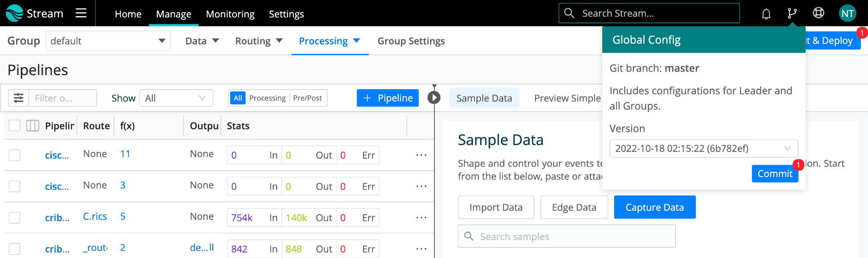This screenshot has height=258, width=868.
Task: Toggle the select-all pipelines checkbox
Action: click(15, 126)
